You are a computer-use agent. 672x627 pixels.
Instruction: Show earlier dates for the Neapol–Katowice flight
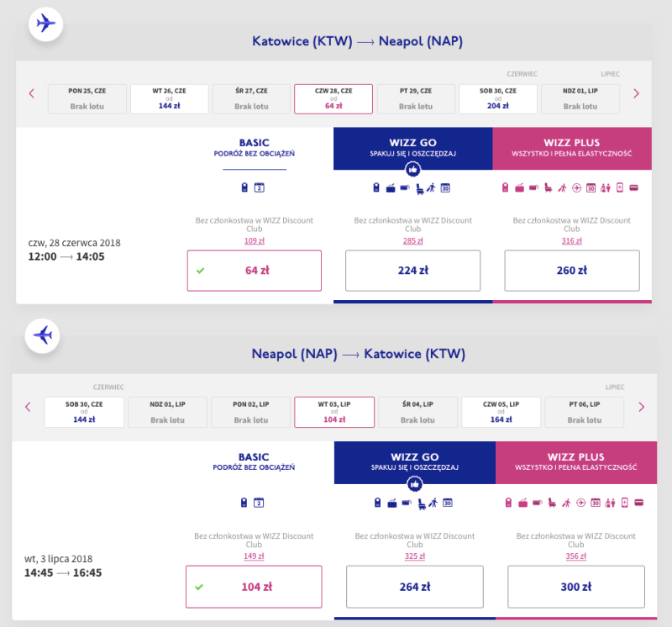(x=28, y=407)
